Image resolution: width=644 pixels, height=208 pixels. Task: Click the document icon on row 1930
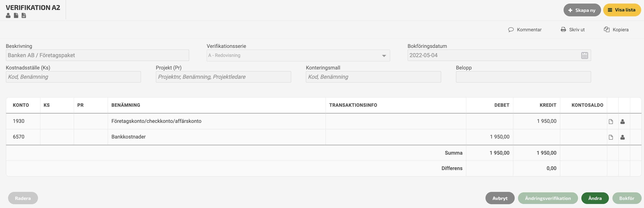tap(611, 121)
